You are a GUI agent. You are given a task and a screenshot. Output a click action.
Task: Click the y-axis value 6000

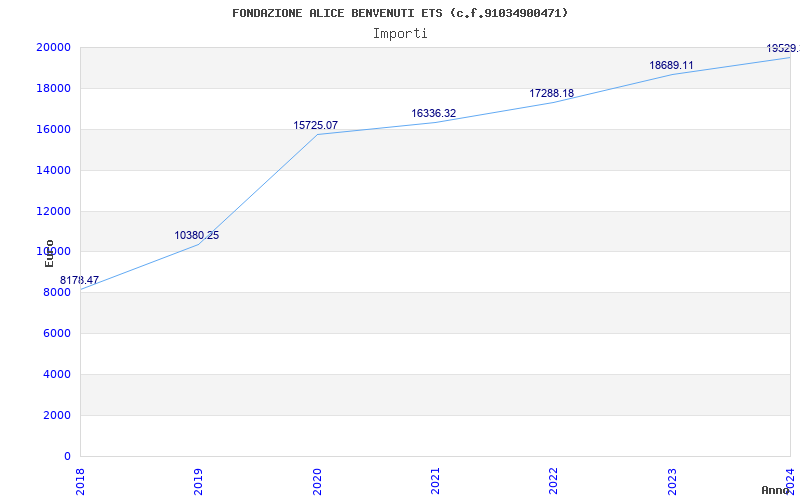[x=57, y=333]
